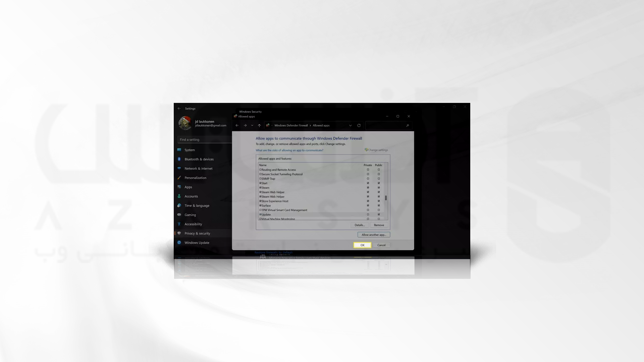Viewport: 644px width, 362px height.
Task: Click the System settings icon in sidebar
Action: 180,149
